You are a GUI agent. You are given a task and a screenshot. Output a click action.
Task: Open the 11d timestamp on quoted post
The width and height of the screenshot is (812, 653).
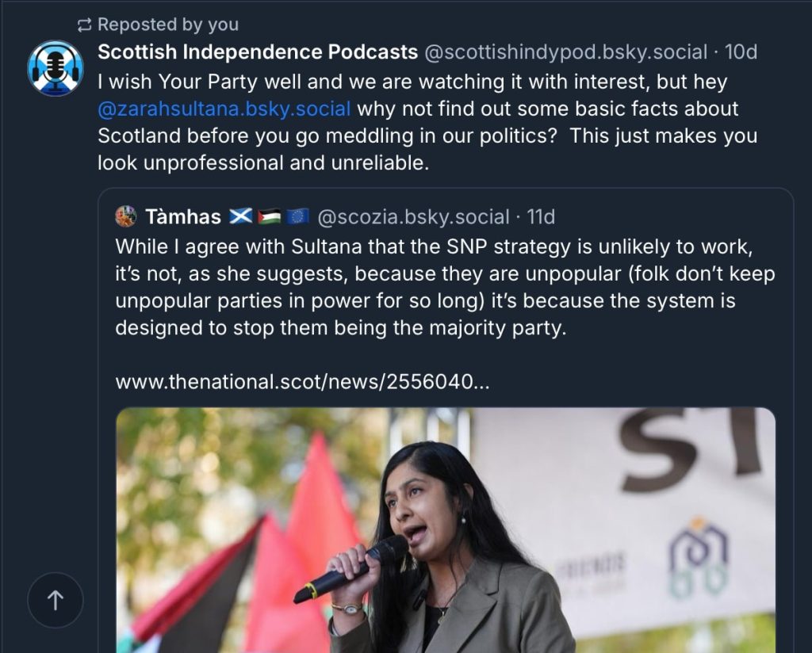click(x=541, y=217)
